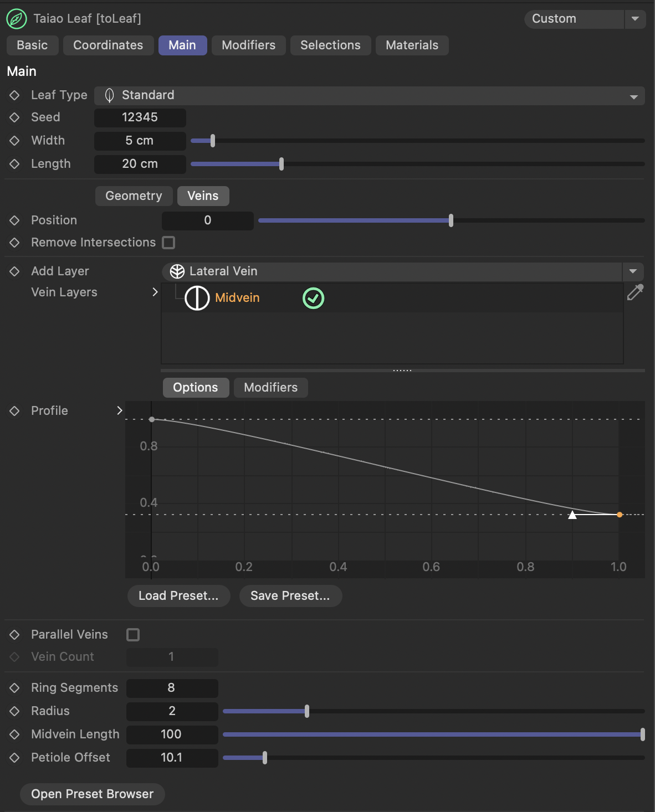
Task: Enable Remove Intersections checkbox
Action: click(168, 243)
